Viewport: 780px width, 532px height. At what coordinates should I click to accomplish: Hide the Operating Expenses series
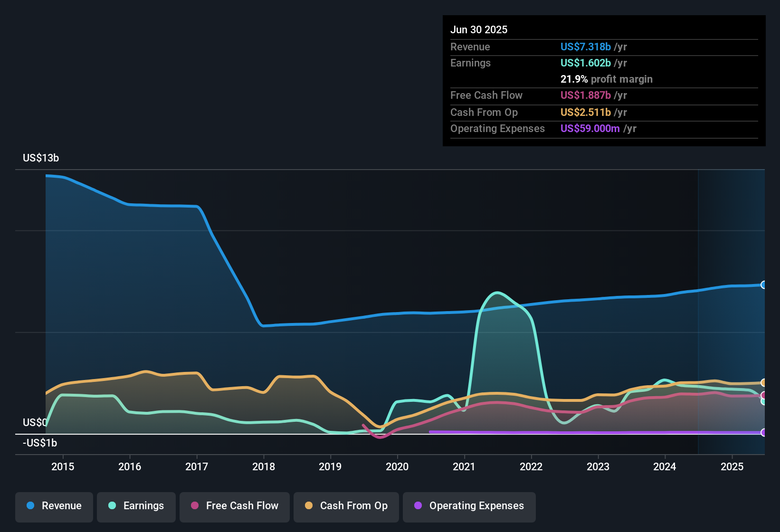[x=469, y=506]
